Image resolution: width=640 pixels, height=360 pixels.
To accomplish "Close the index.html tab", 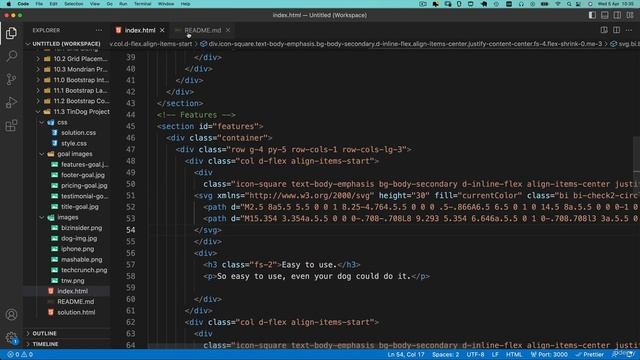I will tap(162, 30).
